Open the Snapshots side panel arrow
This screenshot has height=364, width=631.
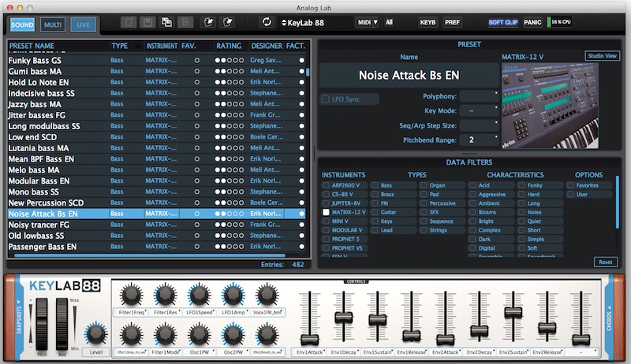pyautogui.click(x=18, y=301)
